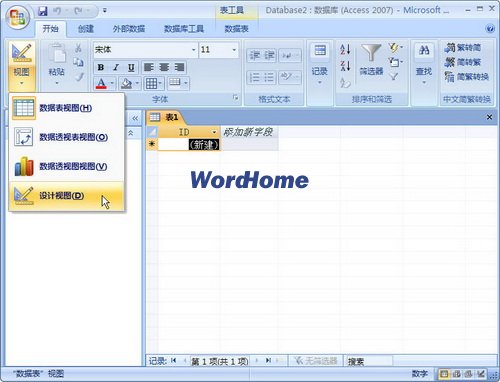The image size is (500, 382).
Task: Open the 查找 binoculars find button
Action: point(424,63)
